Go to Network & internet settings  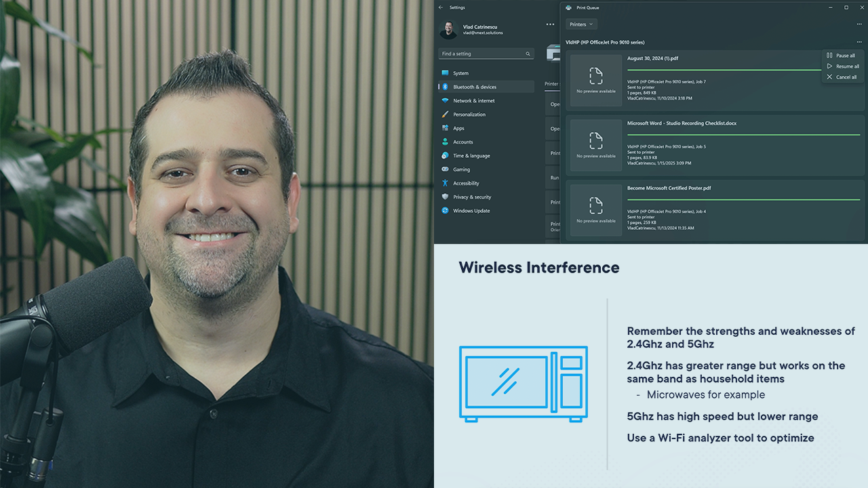pos(473,101)
